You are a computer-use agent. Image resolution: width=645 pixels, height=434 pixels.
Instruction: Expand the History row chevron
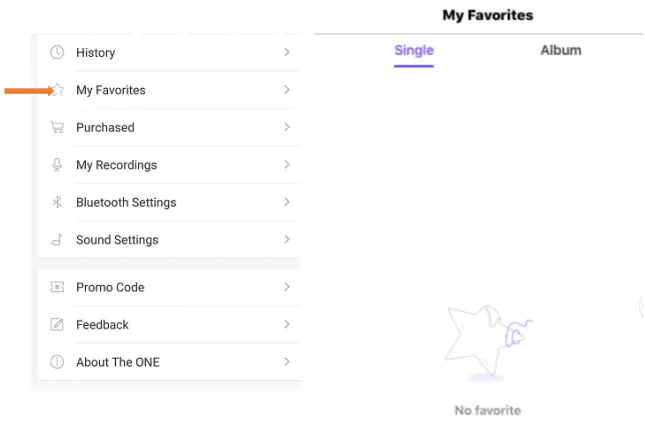click(x=287, y=52)
